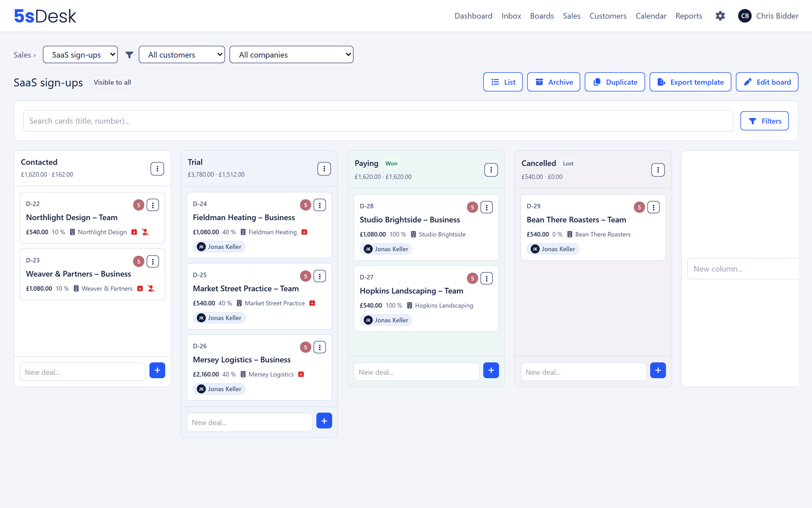Open the Cancelled column options menu
This screenshot has width=812, height=508.
tap(658, 170)
